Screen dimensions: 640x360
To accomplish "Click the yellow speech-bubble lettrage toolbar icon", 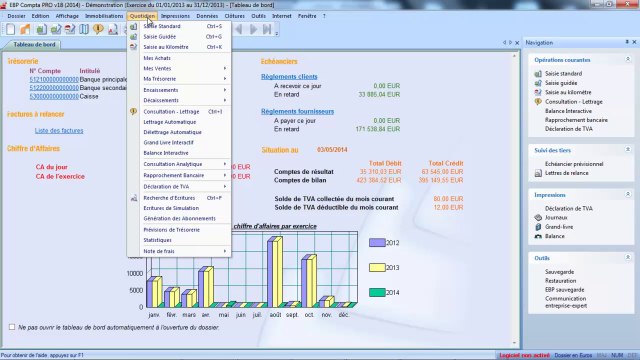I will point(98,29).
